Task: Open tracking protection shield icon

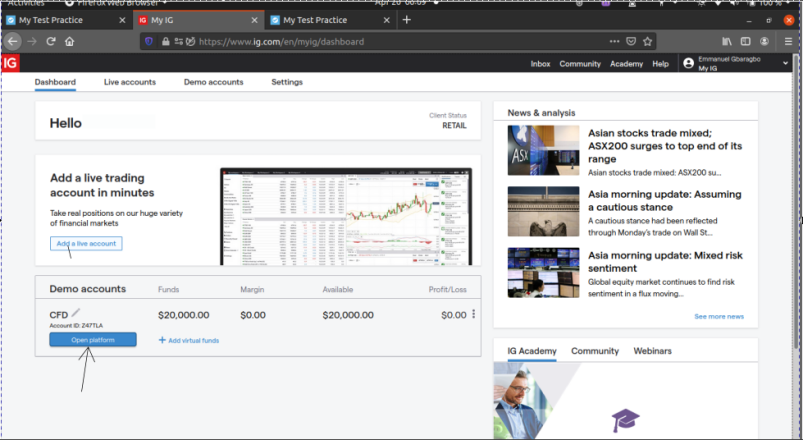Action: (x=149, y=42)
